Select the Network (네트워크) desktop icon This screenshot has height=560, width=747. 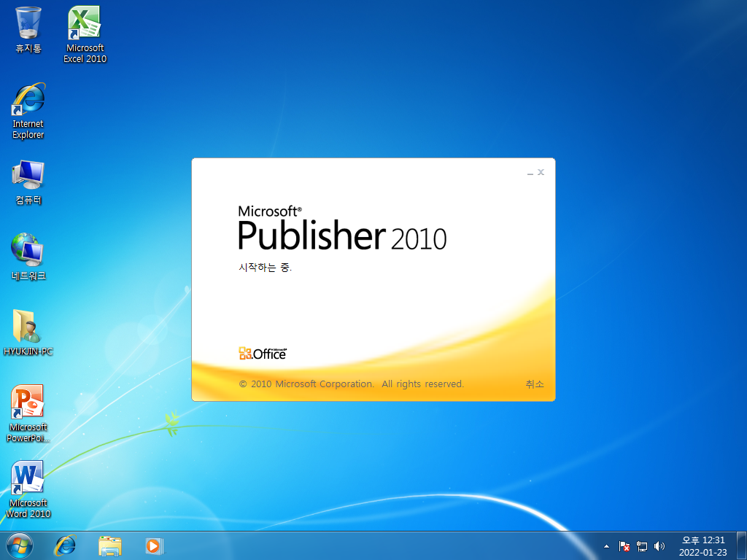(x=28, y=257)
